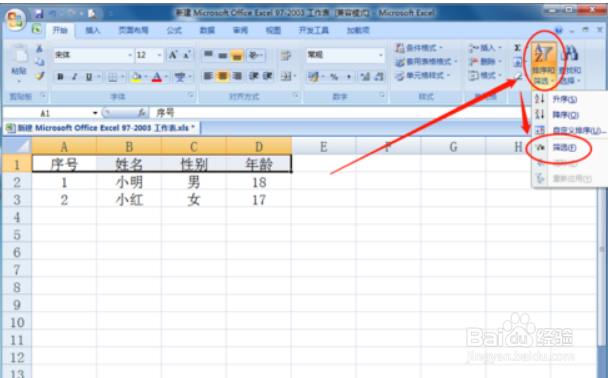
Task: Click Format (格式) cells button
Action: (x=485, y=75)
